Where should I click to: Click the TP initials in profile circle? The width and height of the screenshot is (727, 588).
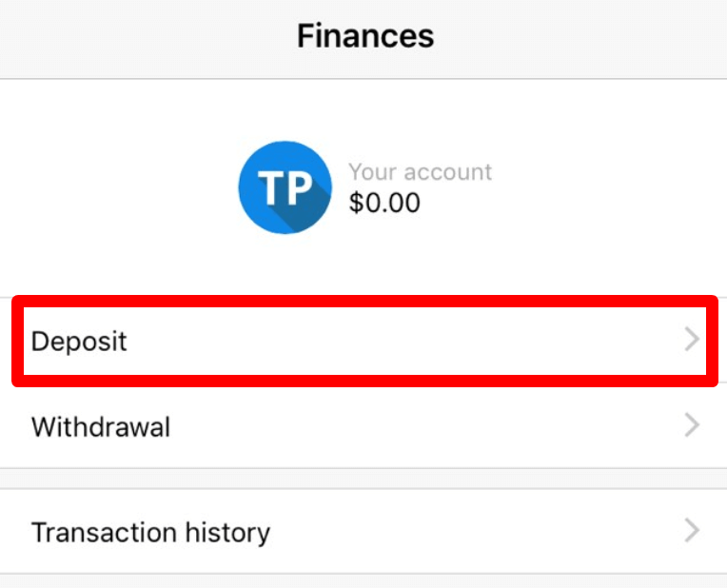285,187
